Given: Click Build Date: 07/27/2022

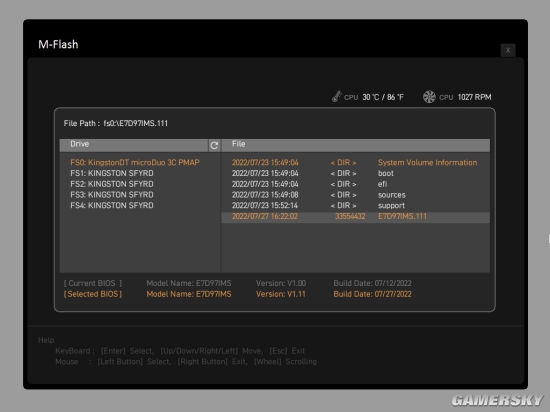Looking at the screenshot, I should tap(373, 294).
